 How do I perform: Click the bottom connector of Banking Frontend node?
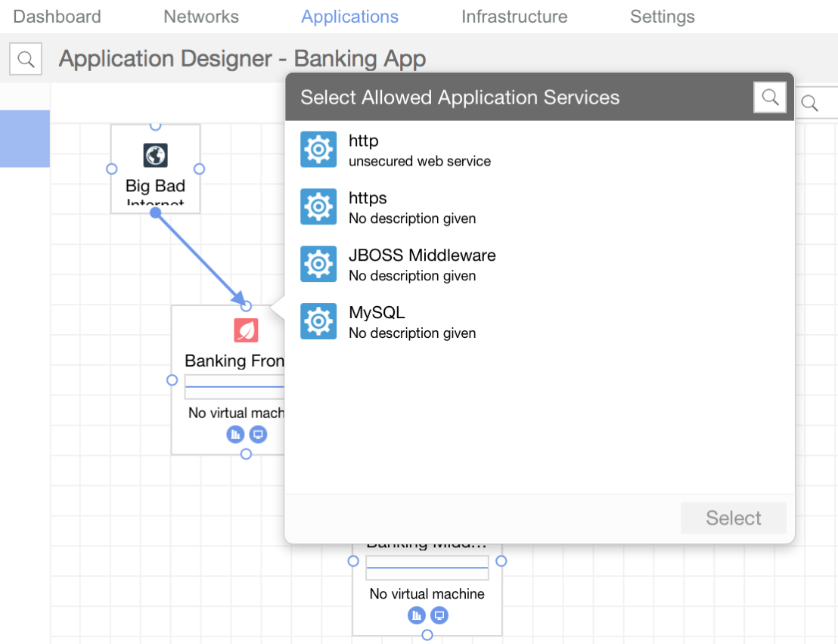point(246,454)
